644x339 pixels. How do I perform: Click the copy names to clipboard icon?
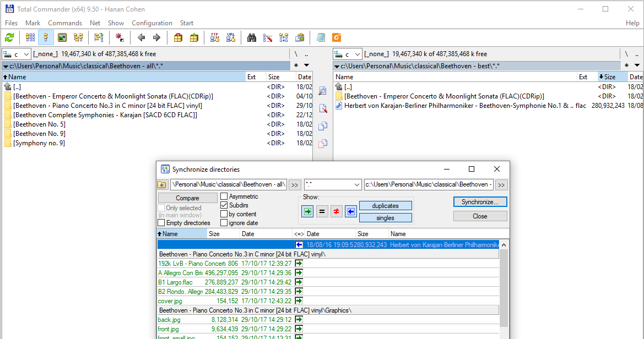(x=300, y=38)
